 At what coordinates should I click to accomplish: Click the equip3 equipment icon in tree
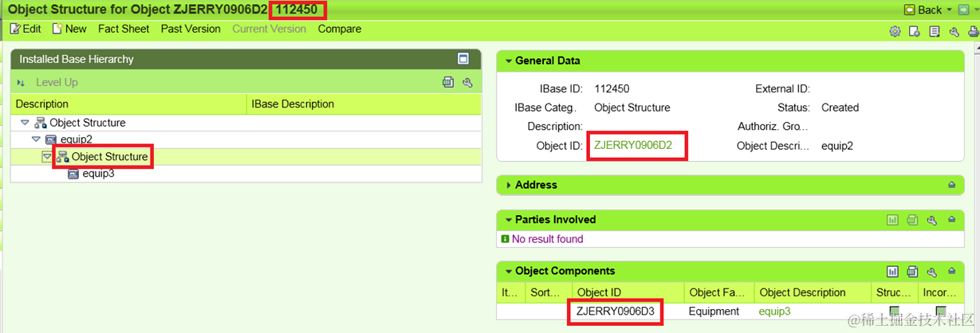click(x=73, y=174)
